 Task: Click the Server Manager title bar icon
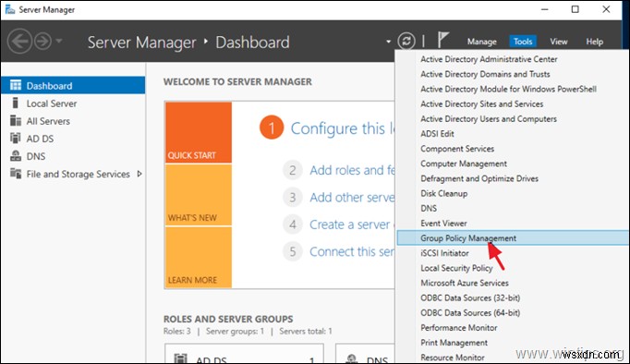[x=10, y=9]
